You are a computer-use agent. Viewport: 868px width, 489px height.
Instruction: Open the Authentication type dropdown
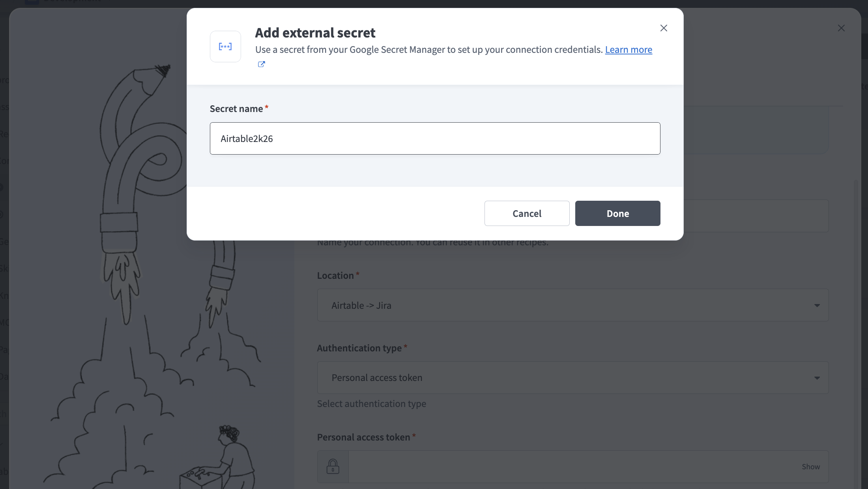coord(572,377)
